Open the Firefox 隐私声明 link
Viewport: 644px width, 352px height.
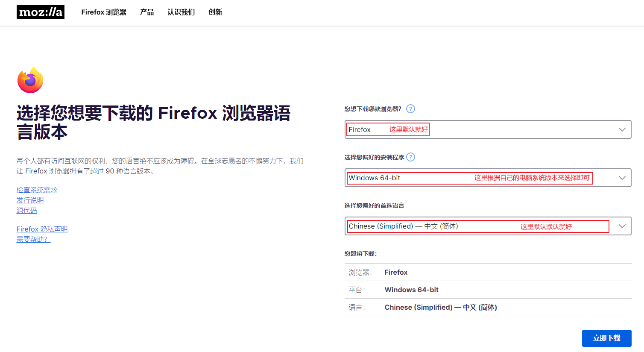point(42,229)
